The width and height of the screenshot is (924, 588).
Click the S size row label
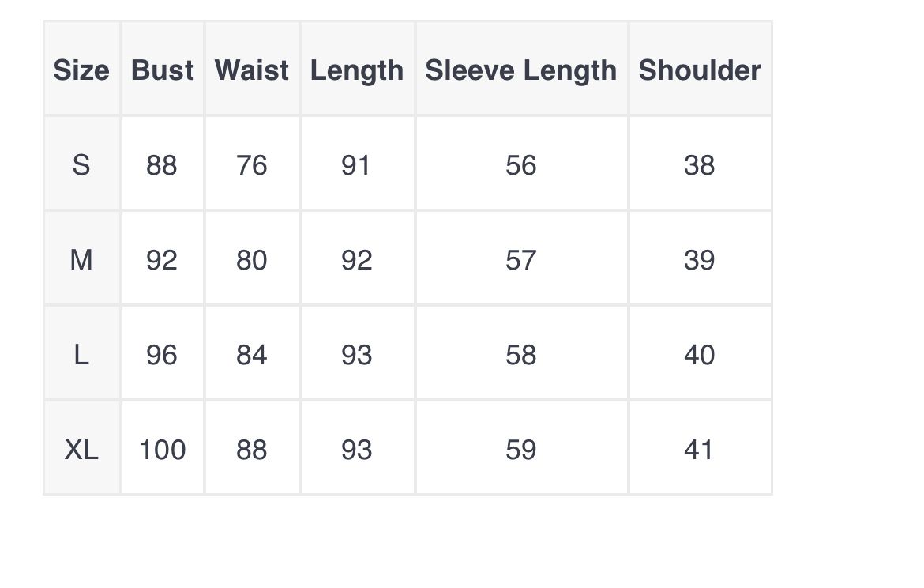click(81, 165)
